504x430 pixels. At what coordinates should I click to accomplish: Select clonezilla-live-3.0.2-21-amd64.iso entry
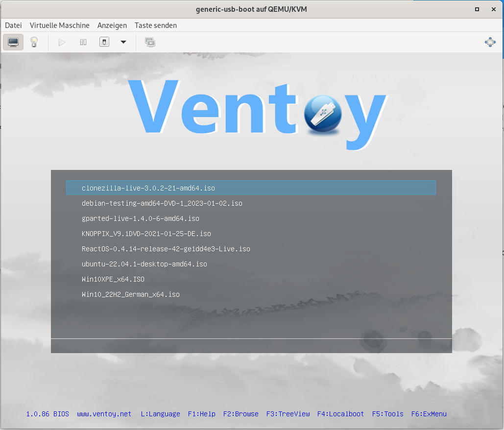148,188
